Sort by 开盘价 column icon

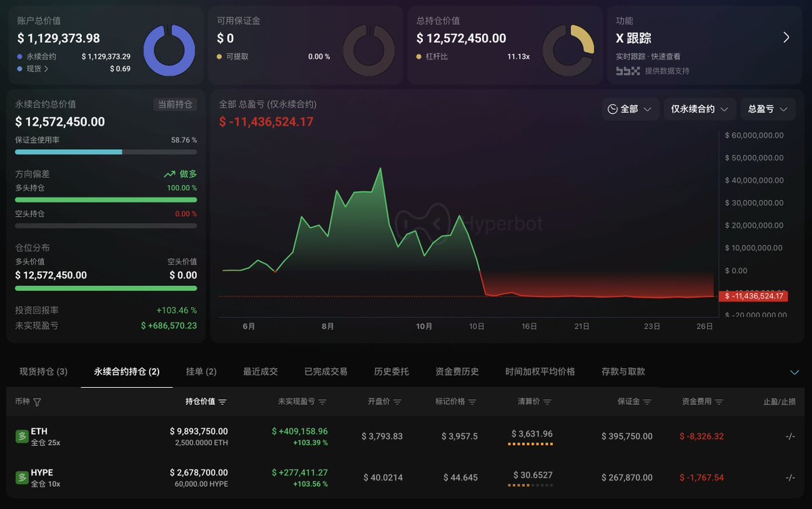(398, 402)
